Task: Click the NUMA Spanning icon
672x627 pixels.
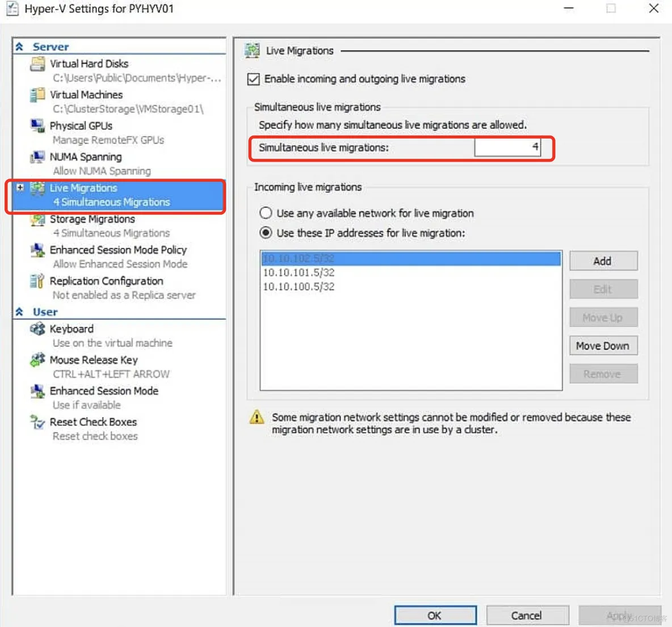Action: coord(37,157)
